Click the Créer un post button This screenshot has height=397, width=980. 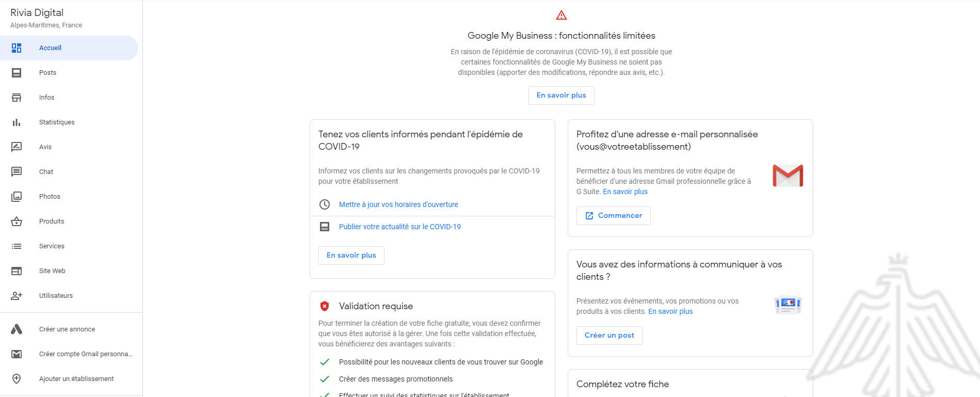pos(609,336)
